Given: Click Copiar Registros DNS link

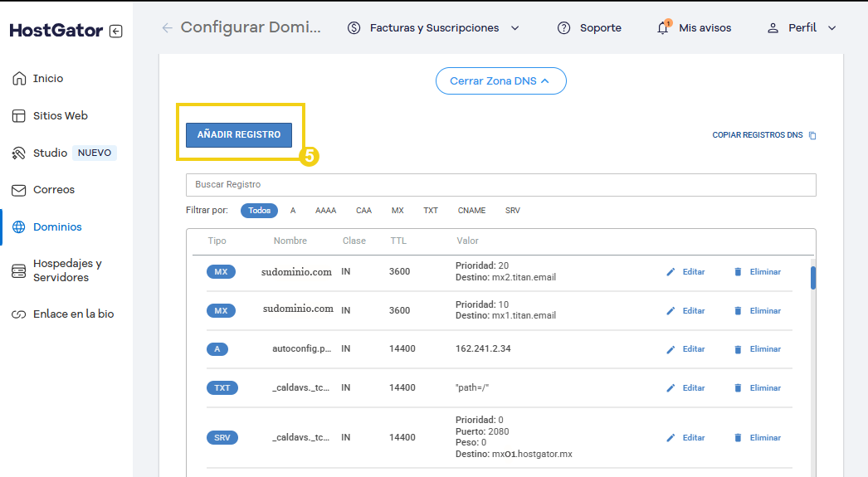Looking at the screenshot, I should [x=758, y=135].
